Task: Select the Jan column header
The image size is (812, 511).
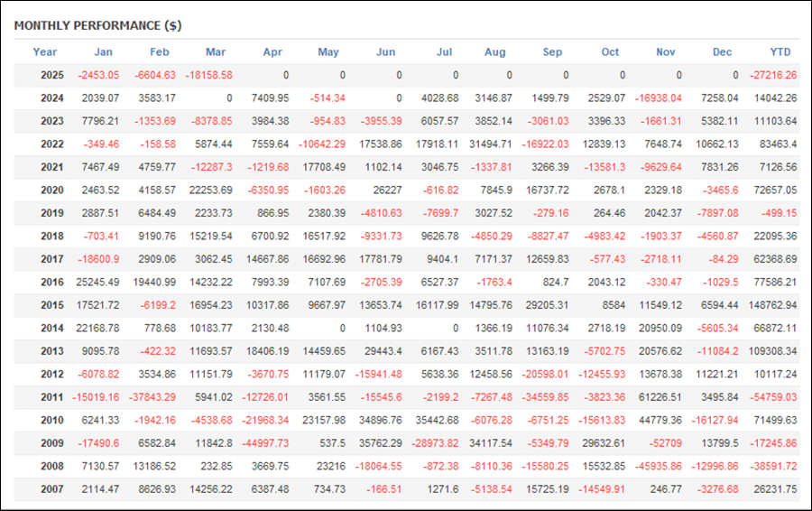Action: coord(103,51)
